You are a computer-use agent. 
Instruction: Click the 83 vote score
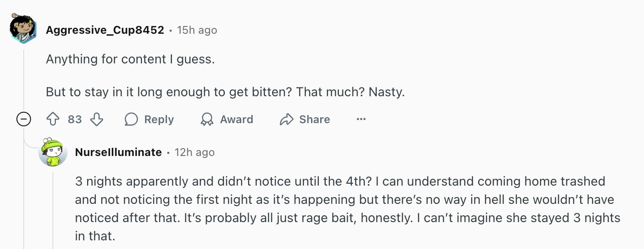[x=75, y=119]
